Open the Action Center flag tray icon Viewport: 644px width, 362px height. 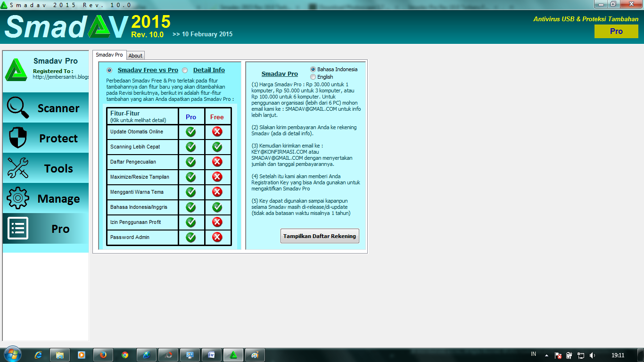(558, 355)
